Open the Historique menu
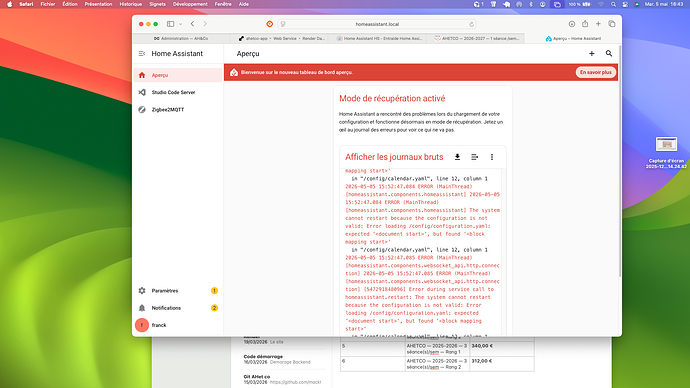 [x=131, y=4]
